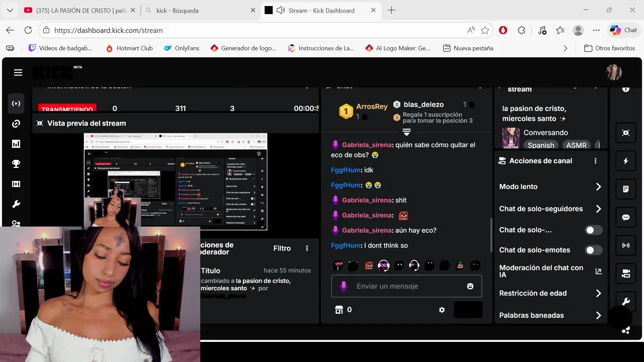This screenshot has height=362, width=644.
Task: Click the address bar URL
Action: 108,30
